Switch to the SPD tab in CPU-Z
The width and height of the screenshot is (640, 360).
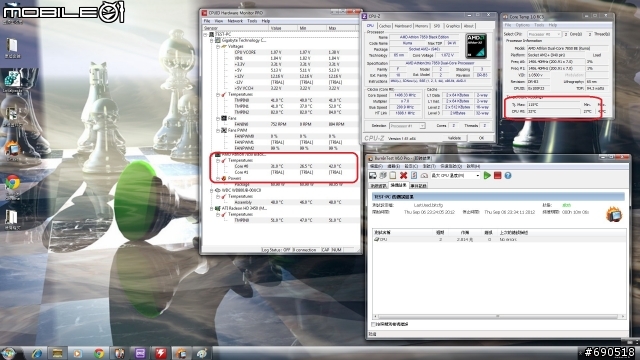[437, 26]
